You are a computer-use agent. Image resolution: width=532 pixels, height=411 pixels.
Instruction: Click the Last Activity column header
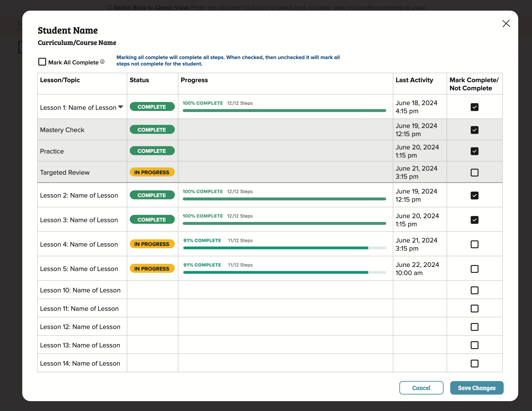tap(414, 80)
